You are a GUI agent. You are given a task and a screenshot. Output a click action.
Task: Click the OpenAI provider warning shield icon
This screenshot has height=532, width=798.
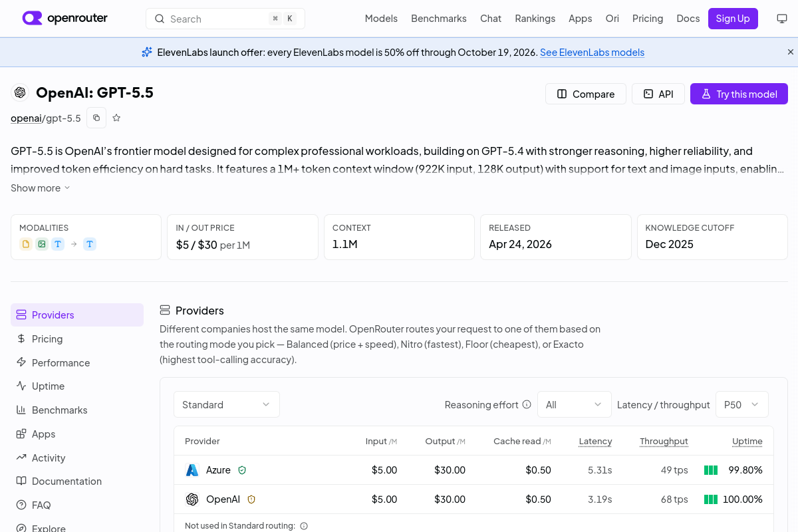coord(251,499)
